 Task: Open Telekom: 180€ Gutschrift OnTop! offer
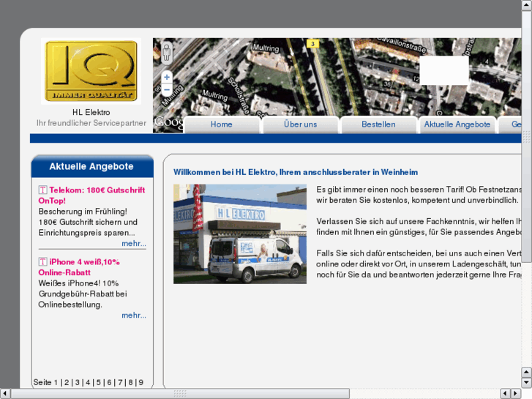(91, 195)
